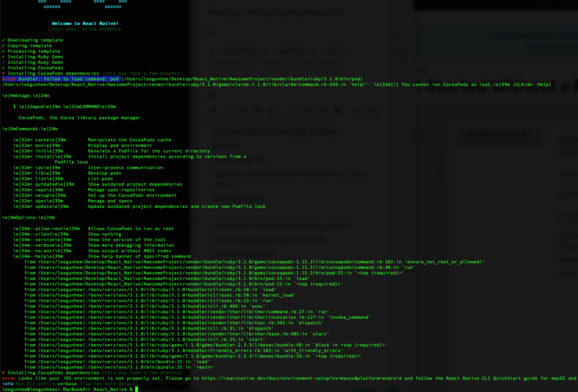Click the stack line with 'ensure_not_root_or_allowed!'
Viewport: 578px width, 392px height.
tap(255, 262)
